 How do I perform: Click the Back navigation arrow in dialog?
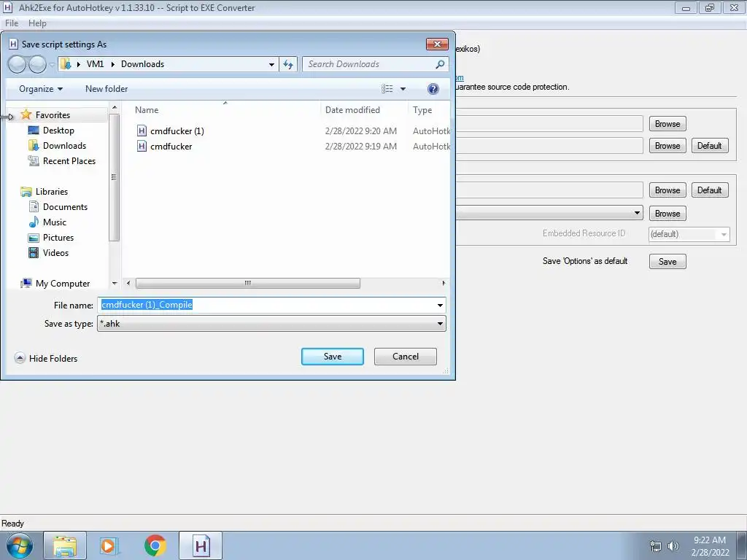(18, 64)
